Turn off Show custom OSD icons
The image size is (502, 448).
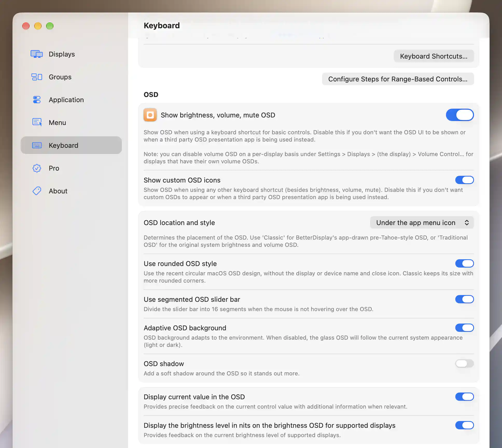tap(464, 180)
